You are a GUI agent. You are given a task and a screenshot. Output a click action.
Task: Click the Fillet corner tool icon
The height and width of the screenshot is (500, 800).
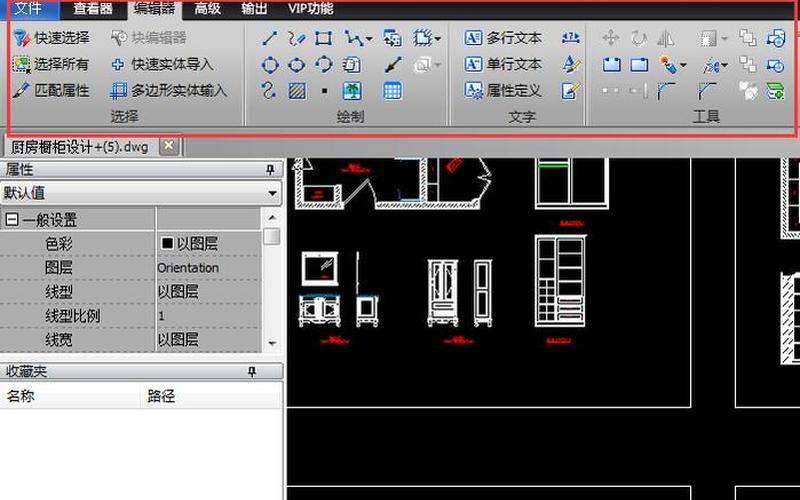pos(666,91)
